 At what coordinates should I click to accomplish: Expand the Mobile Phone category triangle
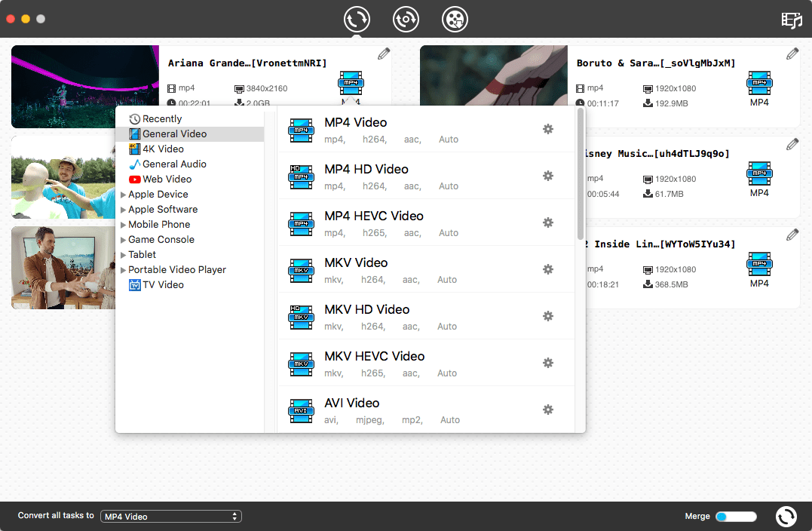click(x=123, y=225)
